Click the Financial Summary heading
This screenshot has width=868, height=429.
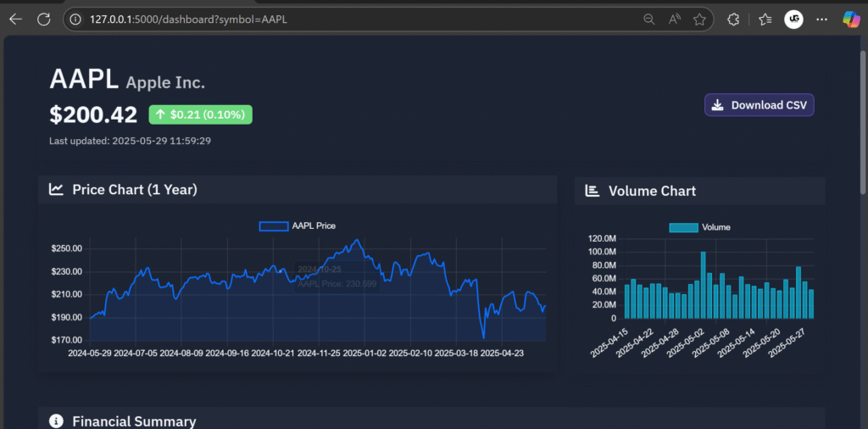134,421
